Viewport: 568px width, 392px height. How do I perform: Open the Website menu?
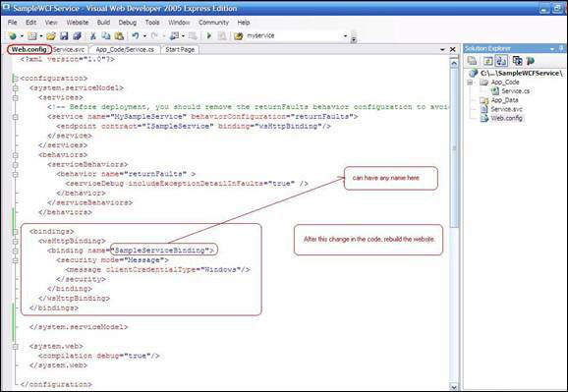(78, 23)
